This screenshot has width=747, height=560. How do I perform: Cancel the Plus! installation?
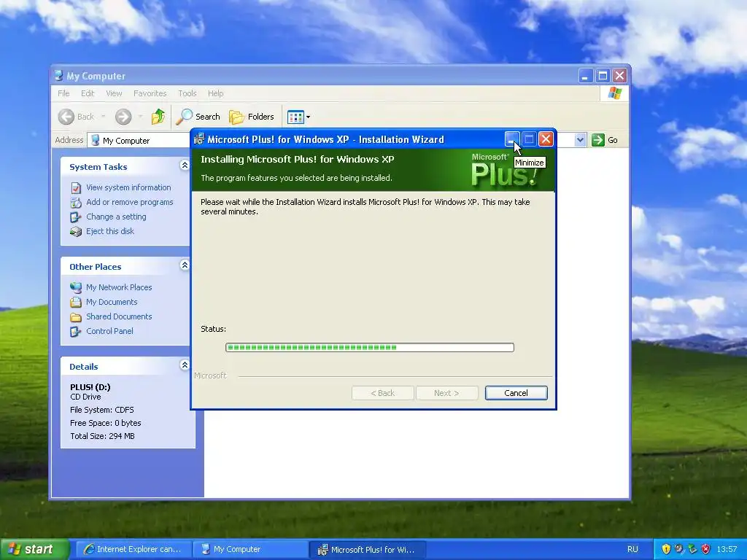pyautogui.click(x=516, y=393)
